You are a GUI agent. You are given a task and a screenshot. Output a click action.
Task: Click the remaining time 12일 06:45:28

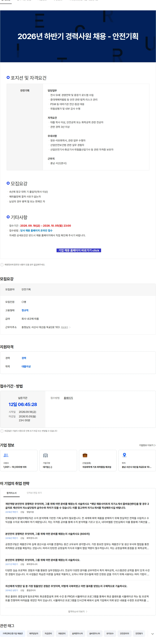[x=23, y=405]
